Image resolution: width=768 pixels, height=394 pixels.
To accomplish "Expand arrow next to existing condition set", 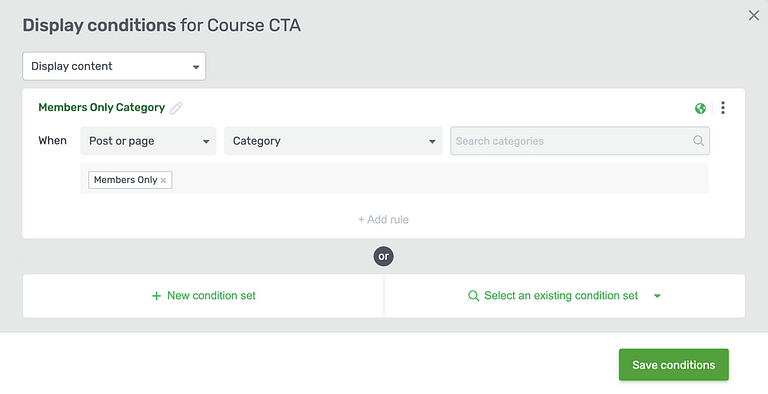I will (x=657, y=296).
